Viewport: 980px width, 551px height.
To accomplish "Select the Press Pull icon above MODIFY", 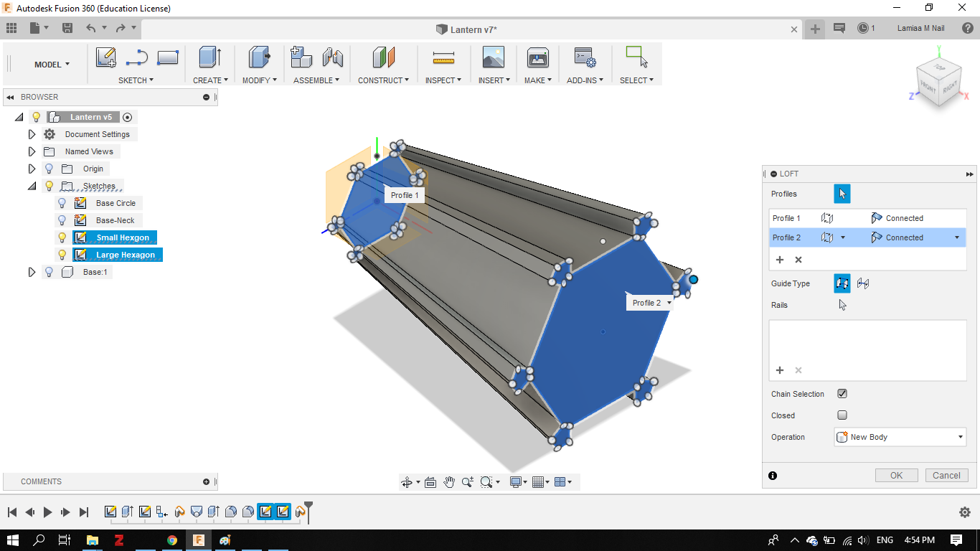I will (259, 57).
